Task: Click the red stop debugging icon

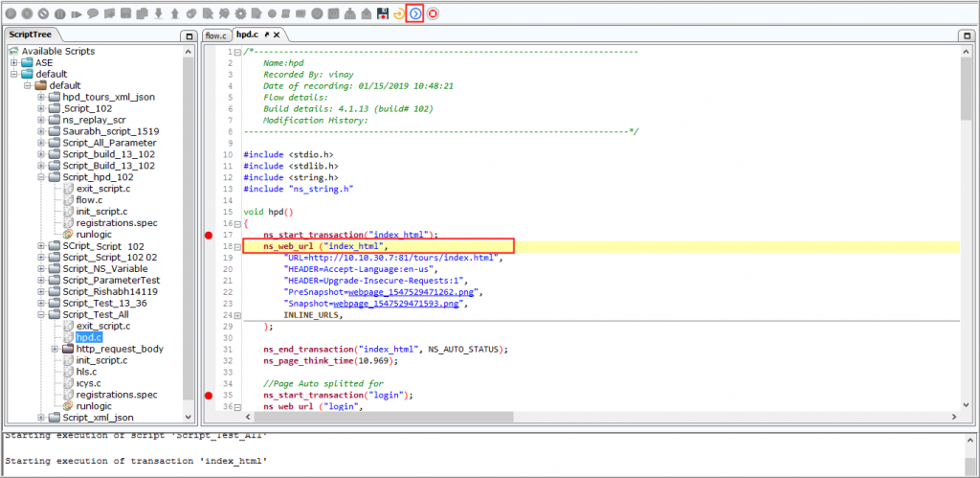Action: click(x=433, y=13)
